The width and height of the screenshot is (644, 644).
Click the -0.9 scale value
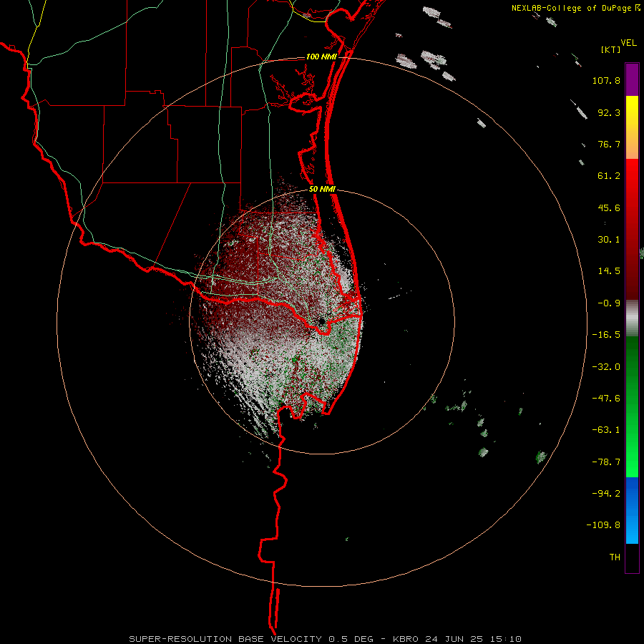coord(609,303)
